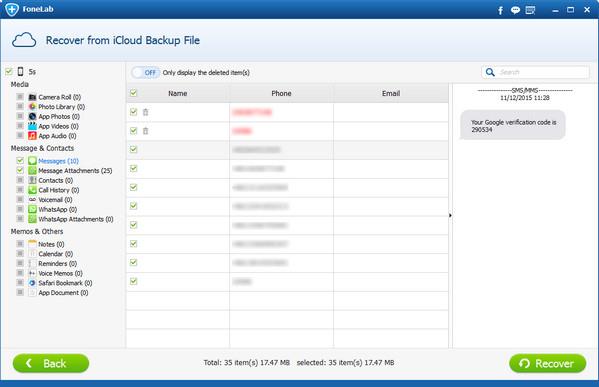The height and width of the screenshot is (387, 599).
Task: Click the Reminders icon
Action: click(32, 263)
